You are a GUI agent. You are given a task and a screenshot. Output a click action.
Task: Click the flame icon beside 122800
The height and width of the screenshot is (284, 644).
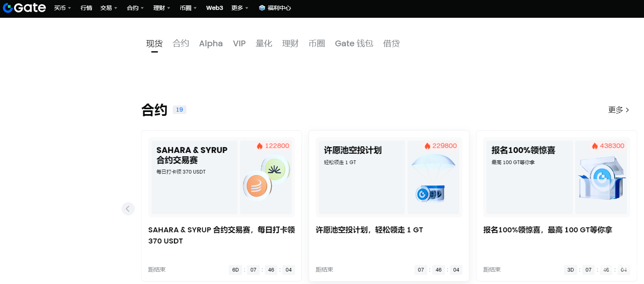(260, 146)
